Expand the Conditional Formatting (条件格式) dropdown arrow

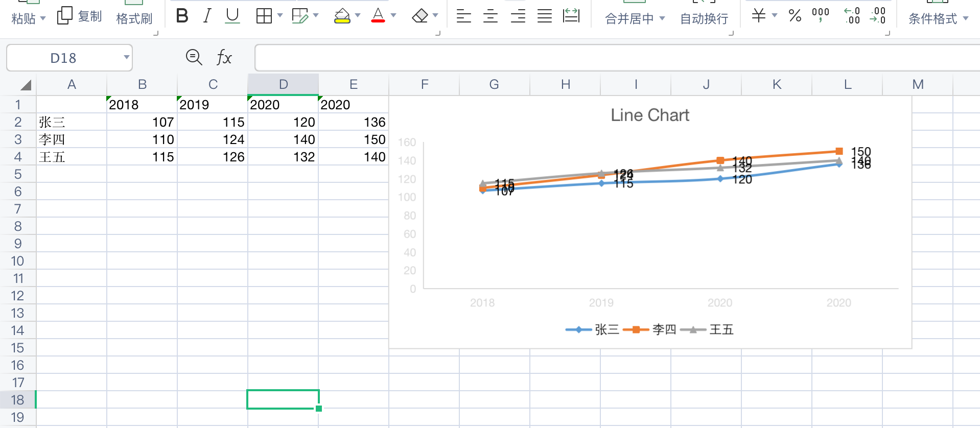(x=966, y=18)
